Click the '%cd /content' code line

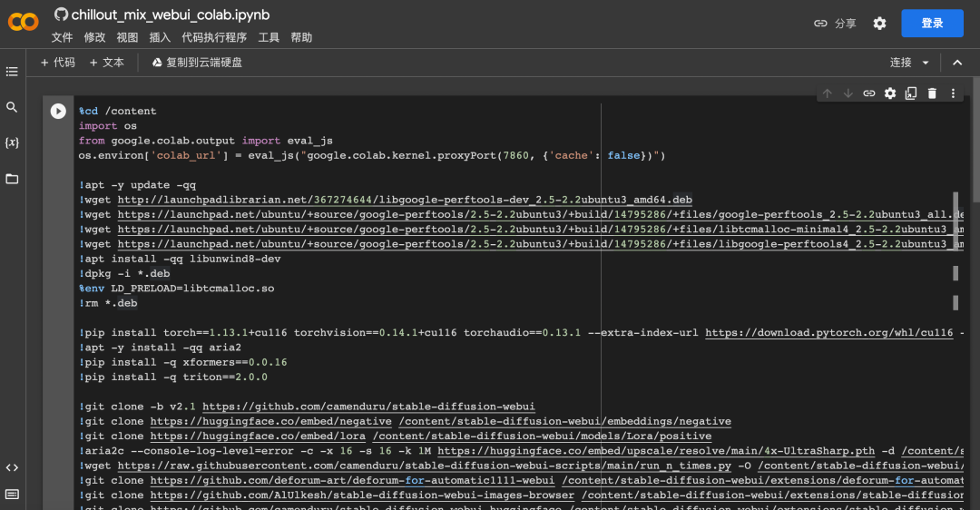click(117, 112)
